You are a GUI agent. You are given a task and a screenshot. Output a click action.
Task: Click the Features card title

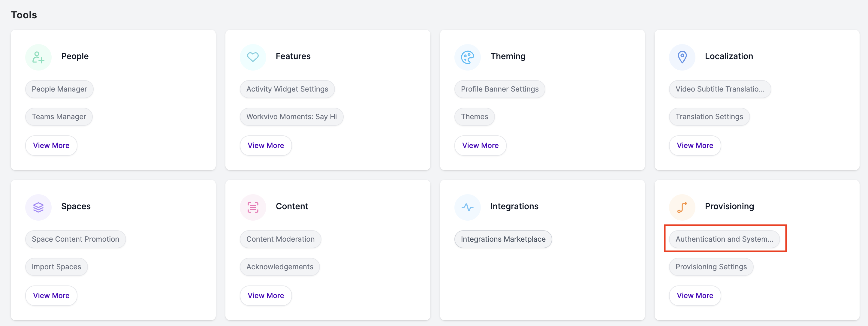pos(293,56)
